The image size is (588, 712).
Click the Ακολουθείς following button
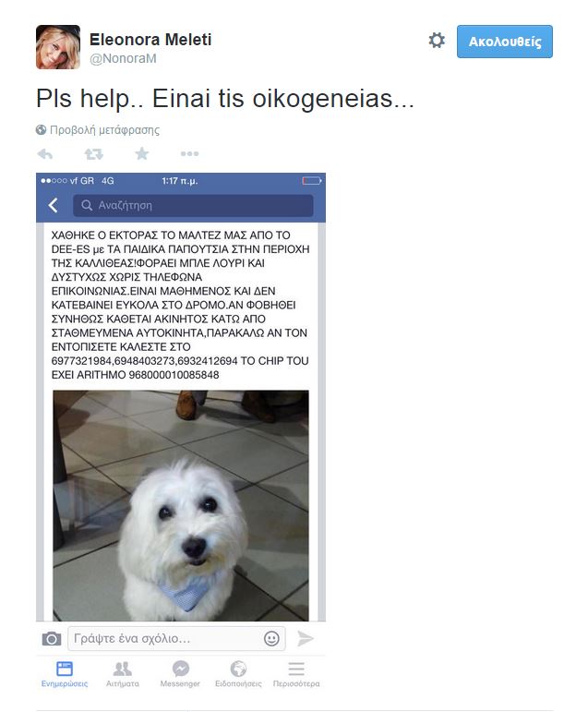(x=504, y=42)
